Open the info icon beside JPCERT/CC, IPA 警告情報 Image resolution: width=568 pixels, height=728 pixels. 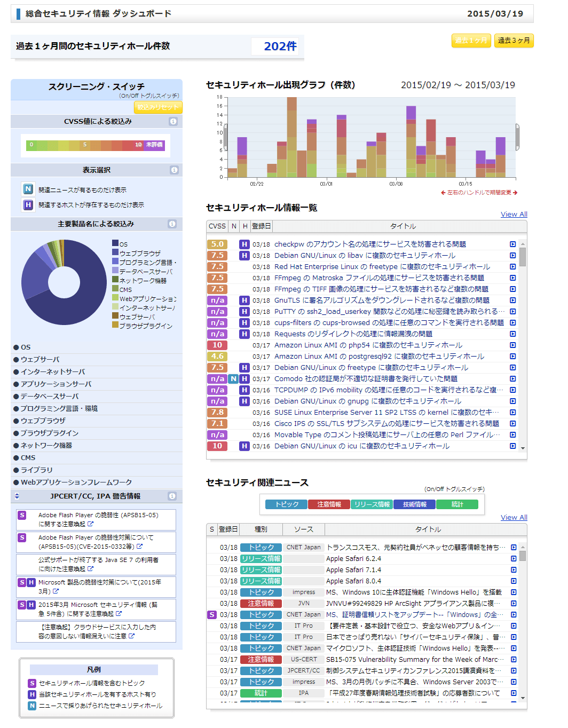click(x=172, y=496)
